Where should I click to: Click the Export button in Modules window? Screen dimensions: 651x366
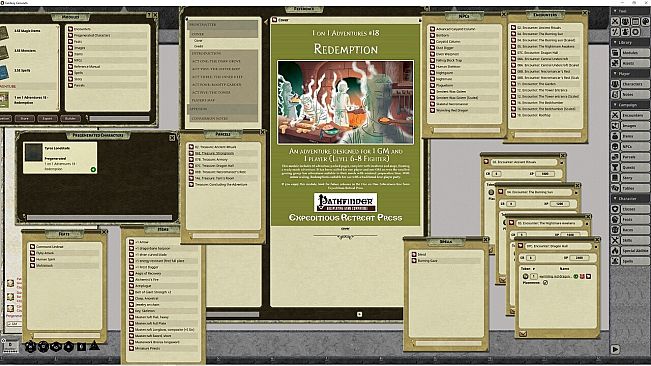pyautogui.click(x=47, y=119)
